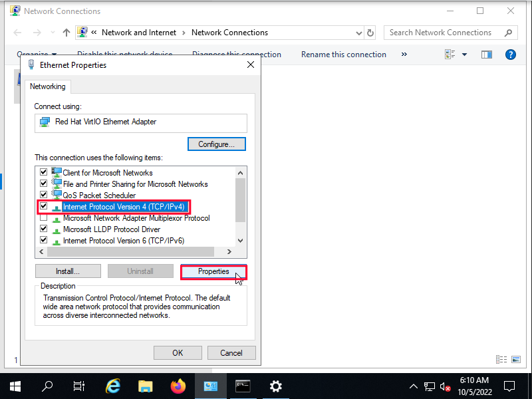Select Microsoft LLDP Protocol Driver row
Image resolution: width=532 pixels, height=399 pixels.
112,229
